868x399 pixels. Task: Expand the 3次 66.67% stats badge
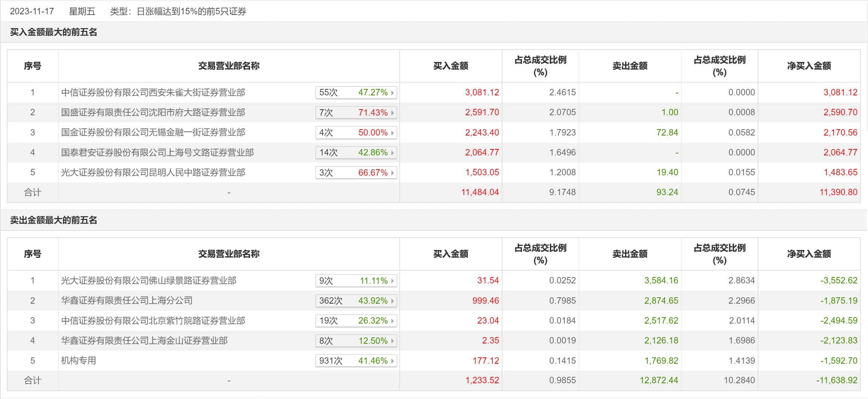(356, 173)
